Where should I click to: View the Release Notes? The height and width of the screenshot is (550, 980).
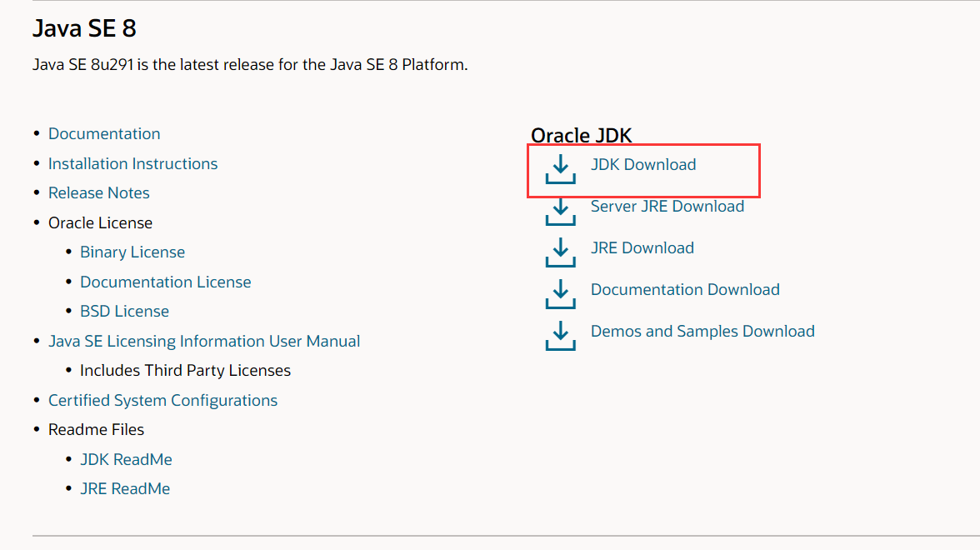98,192
